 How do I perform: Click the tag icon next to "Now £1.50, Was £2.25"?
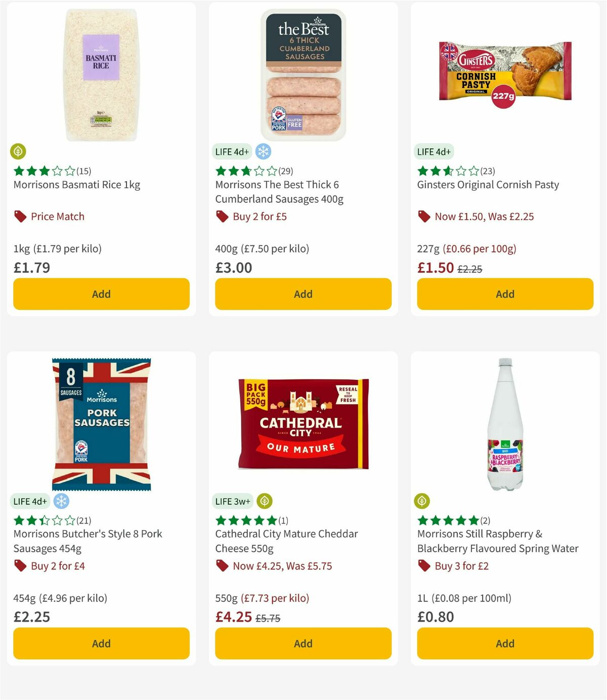coord(424,216)
